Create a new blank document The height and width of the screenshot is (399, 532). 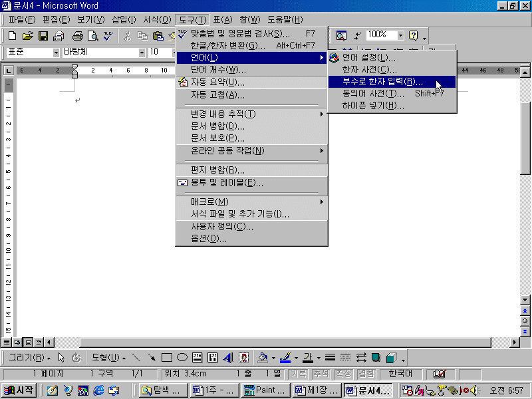[x=12, y=36]
